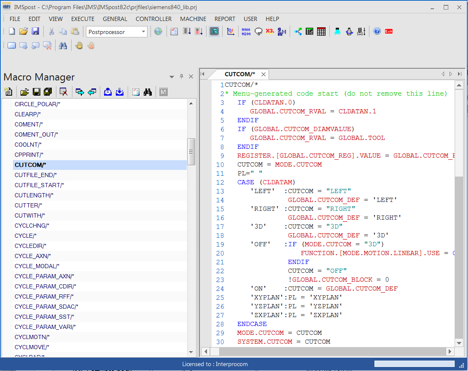Click the binoculars find icon in second toolbar row

63,46
